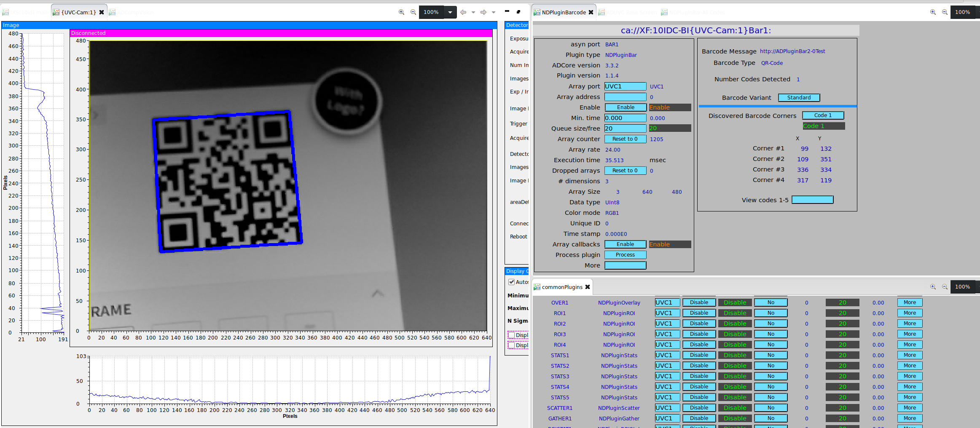Switch to the {UVC-Cam:1} tab
The image size is (980, 428).
tap(78, 12)
